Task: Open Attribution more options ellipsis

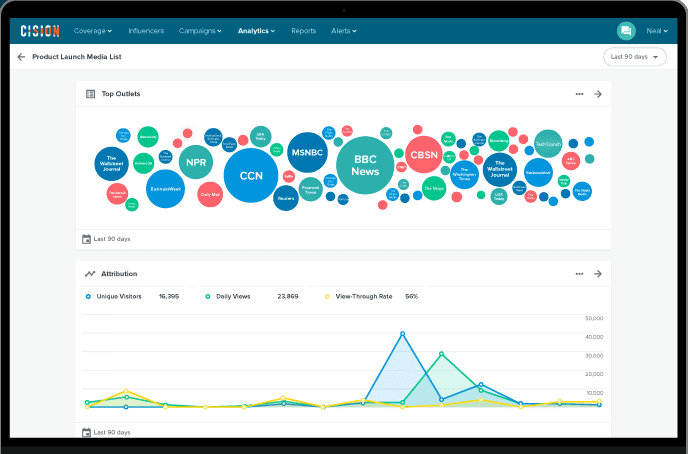Action: pos(579,274)
